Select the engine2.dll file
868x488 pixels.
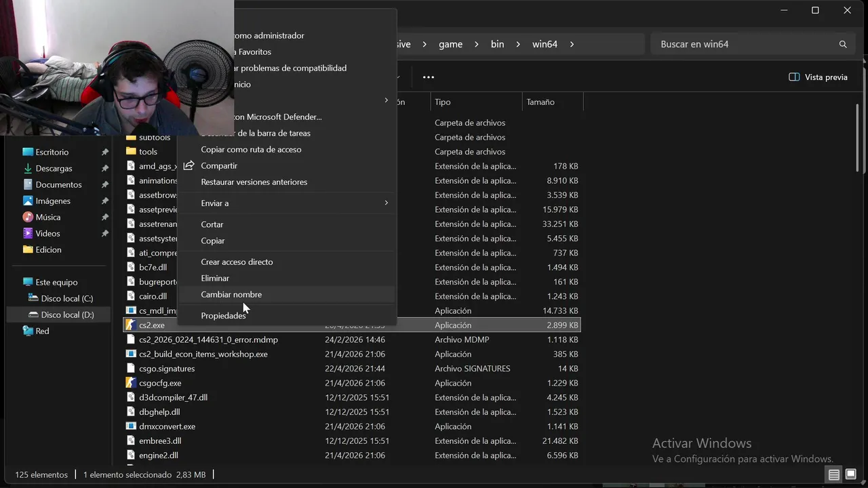158,455
